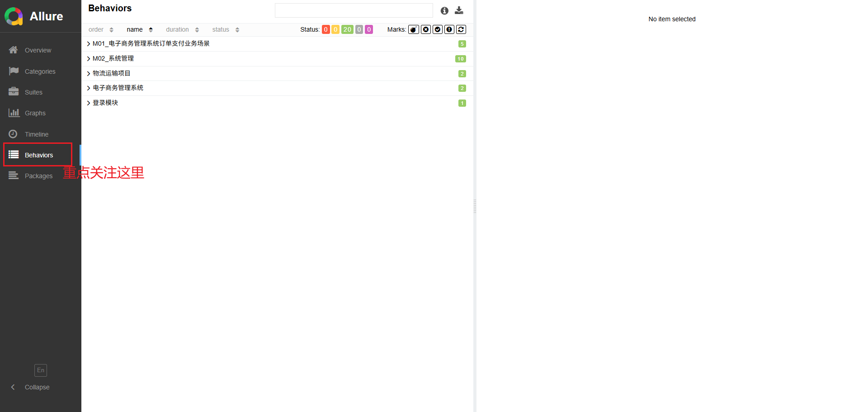Click the Graphs bar chart icon
The width and height of the screenshot is (868, 412).
(14, 113)
